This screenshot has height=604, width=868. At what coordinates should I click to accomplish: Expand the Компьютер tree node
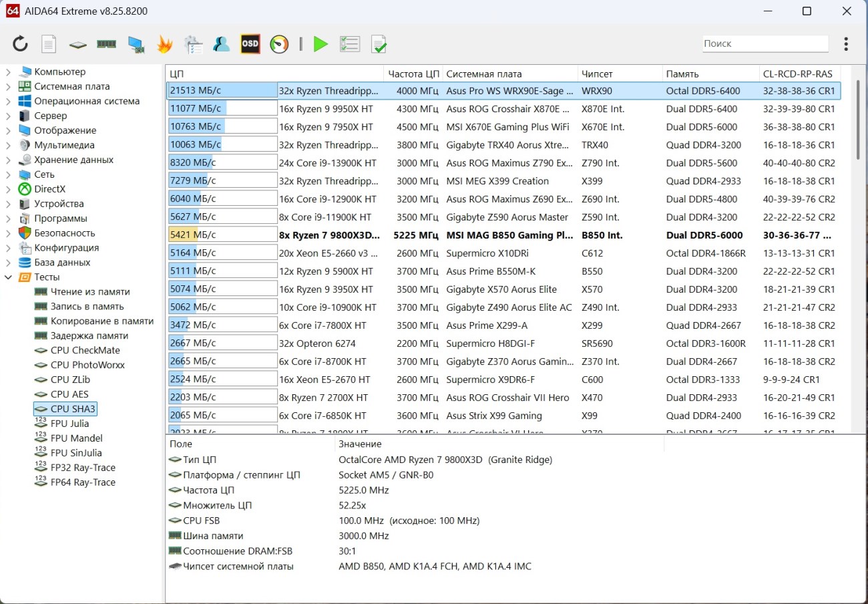point(8,71)
